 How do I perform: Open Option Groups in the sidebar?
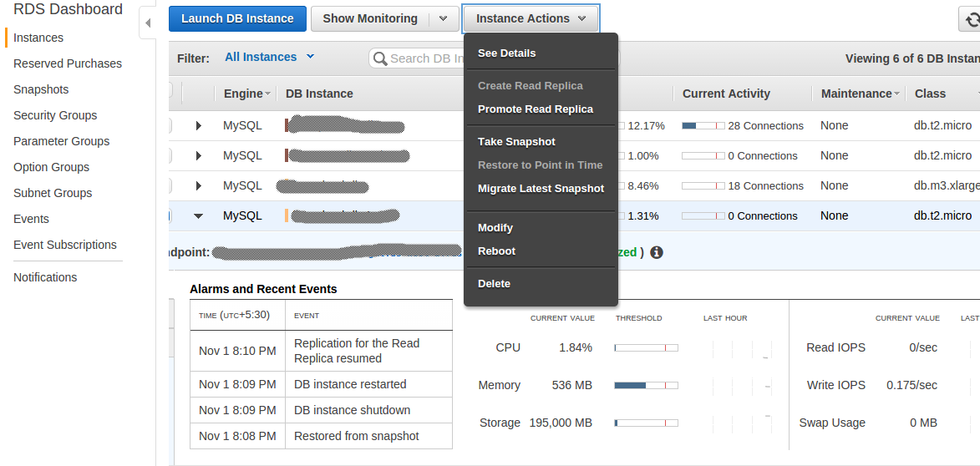51,167
